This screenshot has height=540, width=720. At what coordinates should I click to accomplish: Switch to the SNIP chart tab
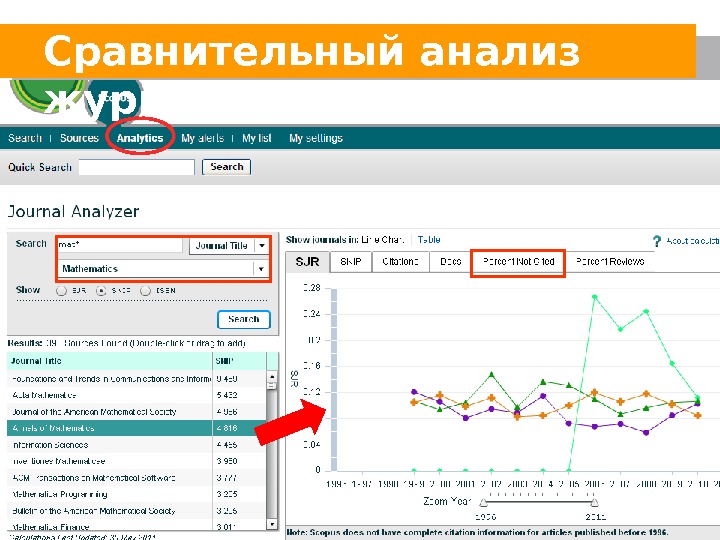[x=351, y=262]
